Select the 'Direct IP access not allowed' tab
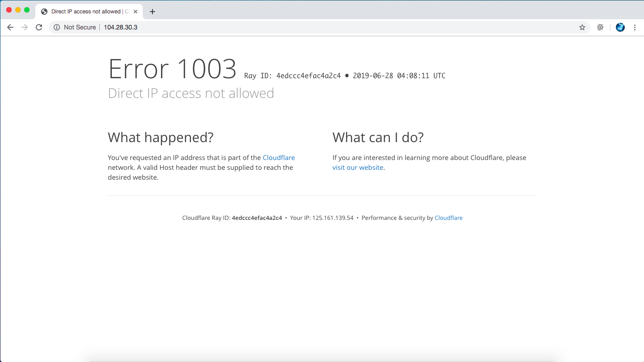 86,12
